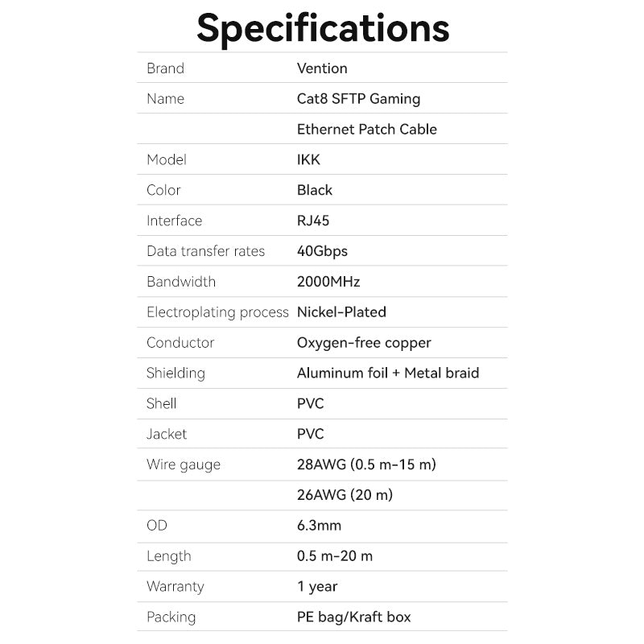Click the IKK model value

pos(308,159)
